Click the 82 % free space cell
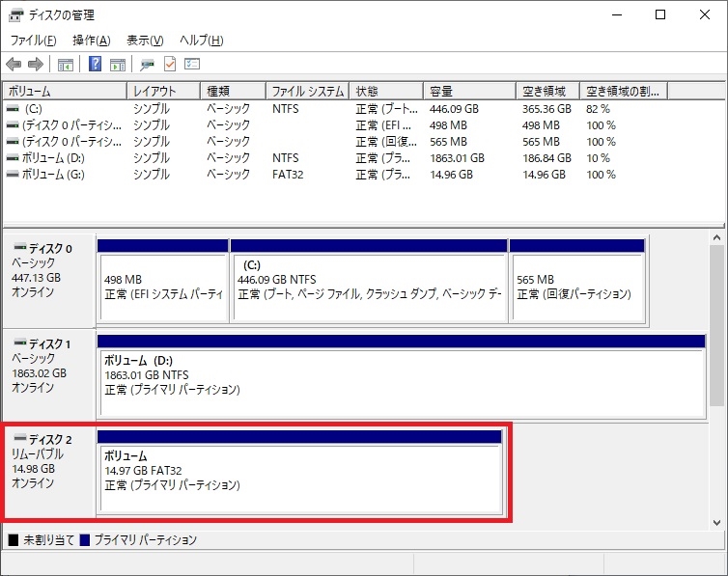Screen dimensions: 728x576 598,109
